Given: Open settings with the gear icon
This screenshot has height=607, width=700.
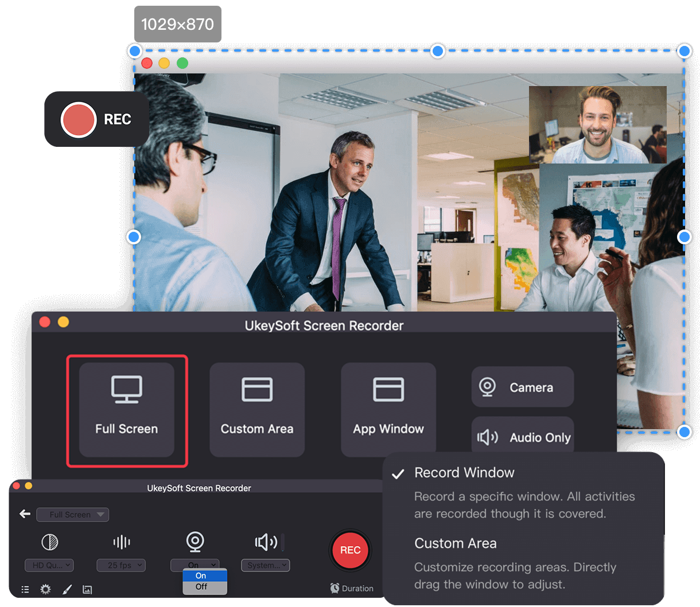Looking at the screenshot, I should point(46,589).
